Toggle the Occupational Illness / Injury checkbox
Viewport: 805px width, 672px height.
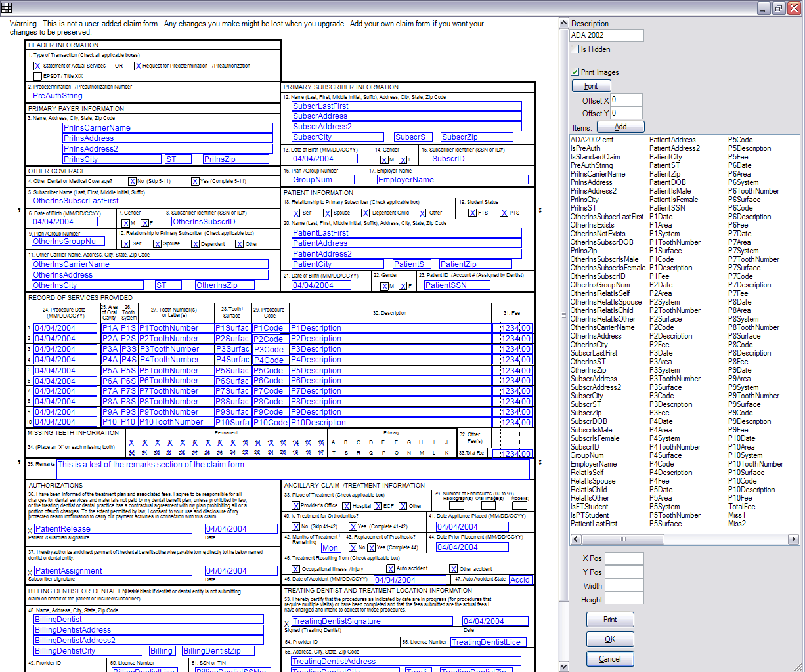coord(294,568)
